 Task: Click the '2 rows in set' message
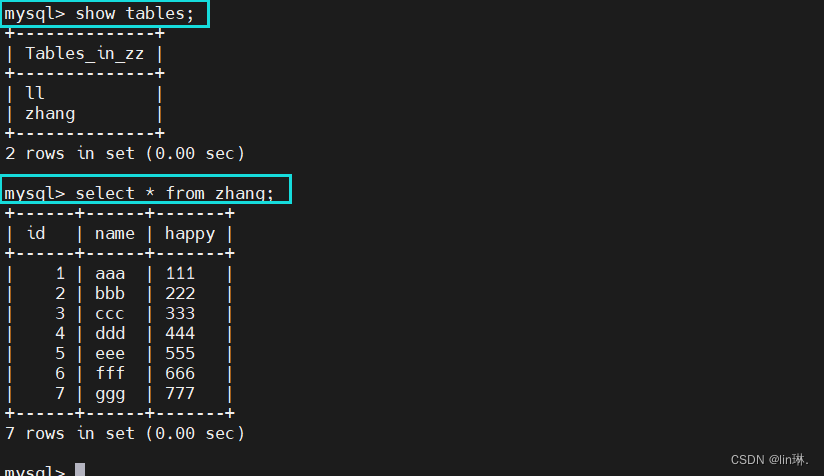click(125, 153)
